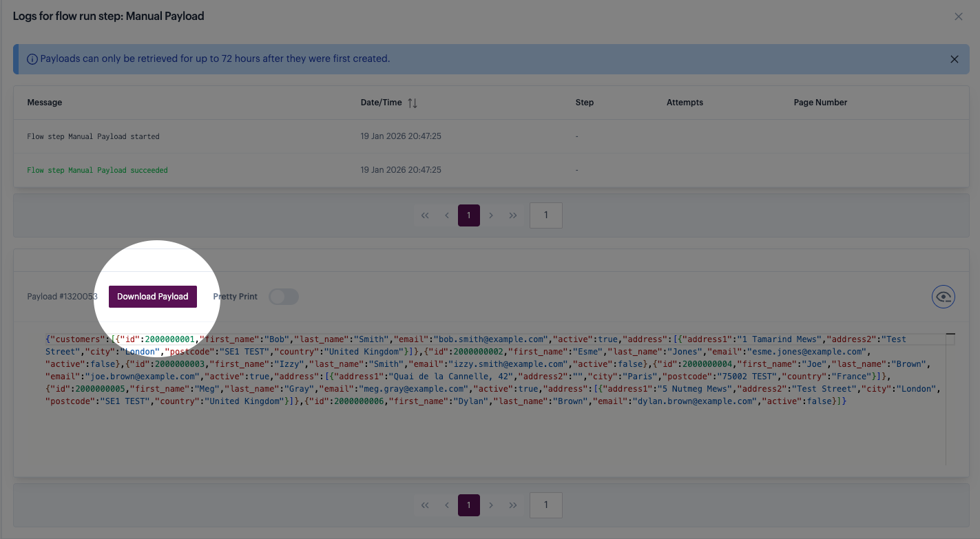Enable the Pretty Print toggle
The height and width of the screenshot is (539, 980).
[283, 297]
